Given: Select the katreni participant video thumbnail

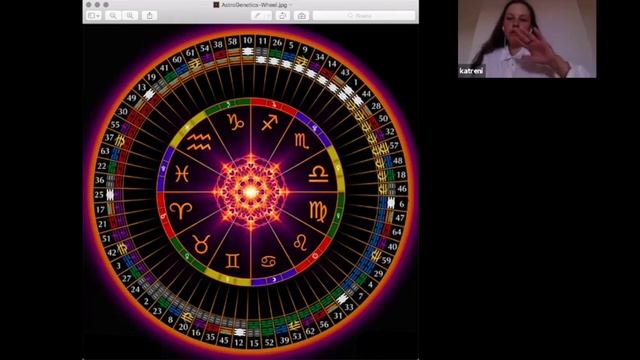Looking at the screenshot, I should click(527, 39).
